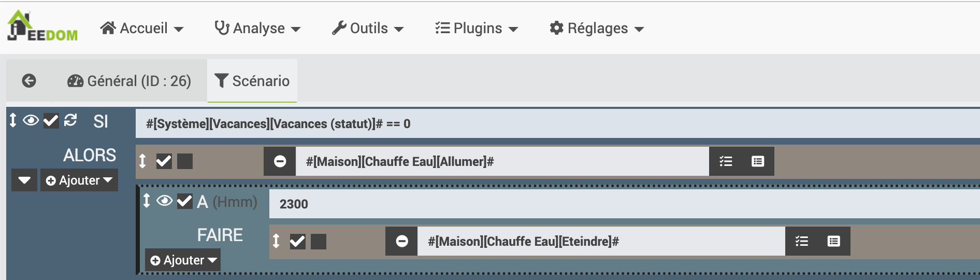Disable the Allumer action checkbox
980x280 pixels.
click(164, 161)
